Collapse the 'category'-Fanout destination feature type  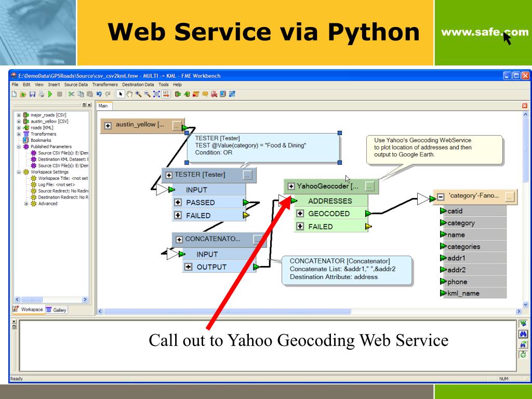tap(441, 196)
